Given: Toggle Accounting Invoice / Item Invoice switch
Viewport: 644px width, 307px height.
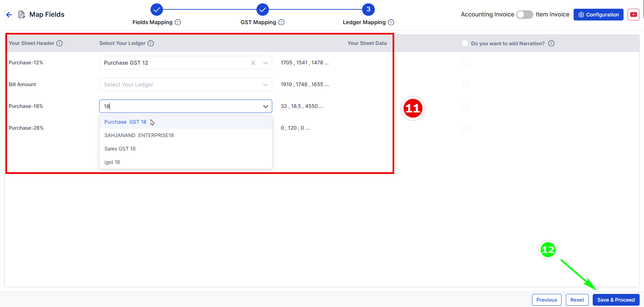Looking at the screenshot, I should point(525,14).
